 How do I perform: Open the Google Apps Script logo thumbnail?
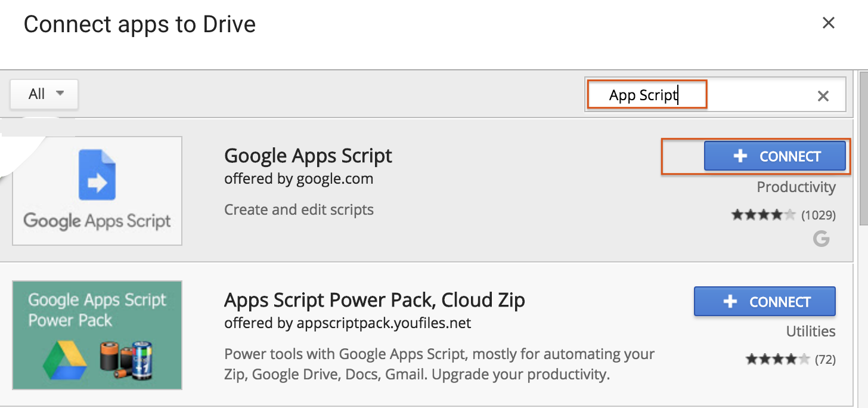[97, 191]
